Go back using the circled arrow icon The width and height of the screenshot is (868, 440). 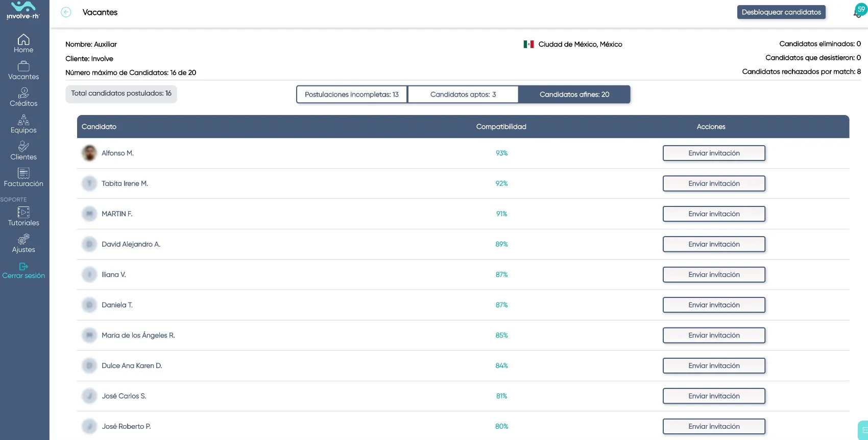[x=66, y=12]
